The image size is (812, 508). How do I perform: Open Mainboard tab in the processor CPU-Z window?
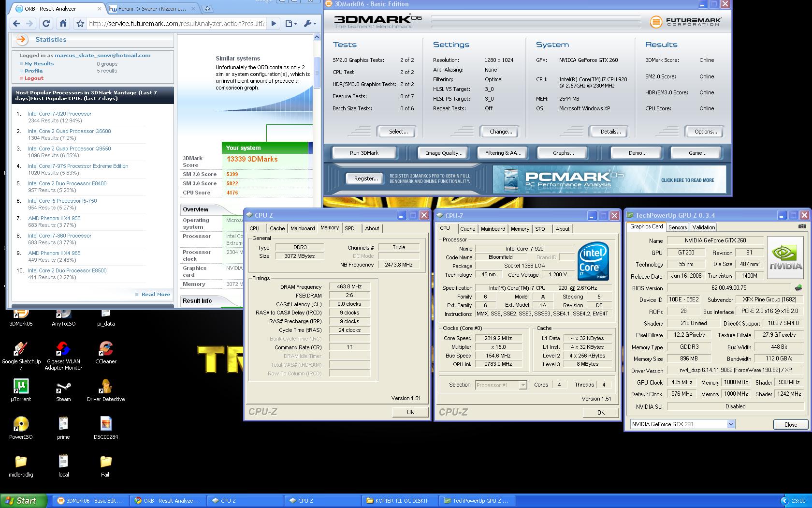tap(493, 229)
